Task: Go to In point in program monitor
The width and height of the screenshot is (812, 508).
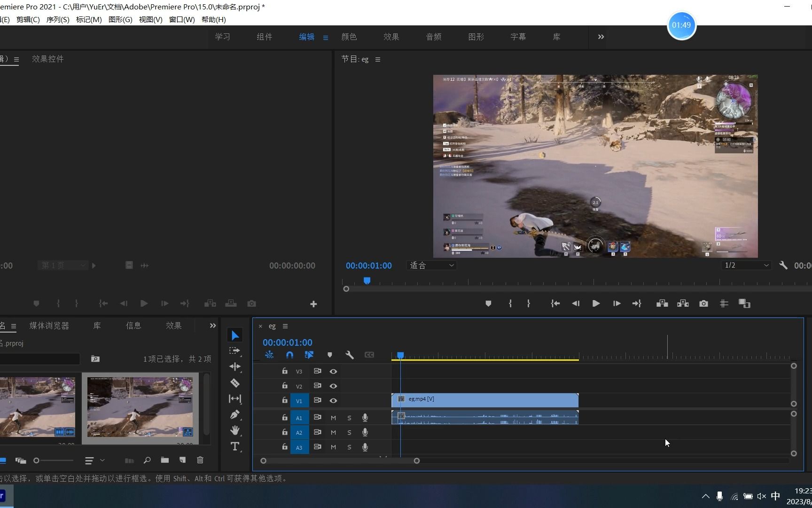Action: (x=555, y=304)
